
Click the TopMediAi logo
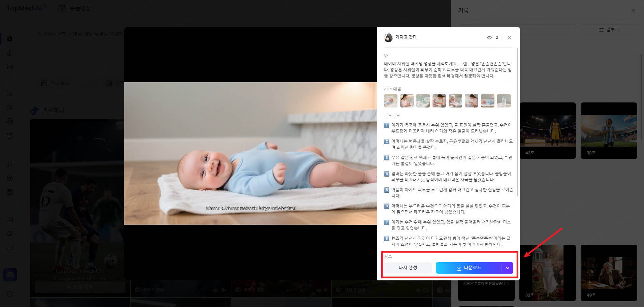click(x=27, y=8)
